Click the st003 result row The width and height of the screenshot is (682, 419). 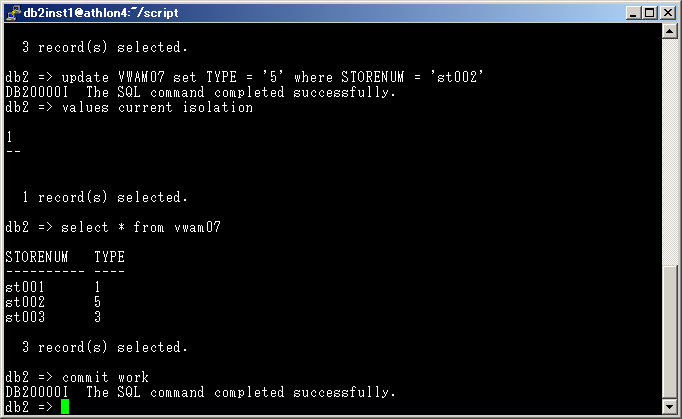(x=54, y=317)
